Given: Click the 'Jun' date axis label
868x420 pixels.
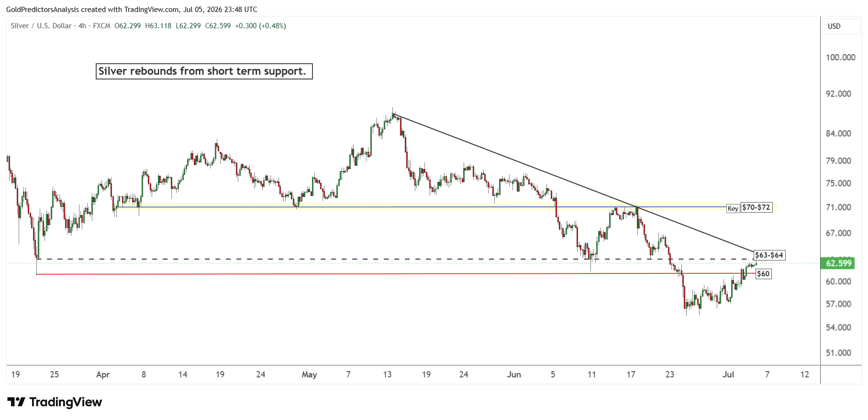Looking at the screenshot, I should tap(514, 375).
